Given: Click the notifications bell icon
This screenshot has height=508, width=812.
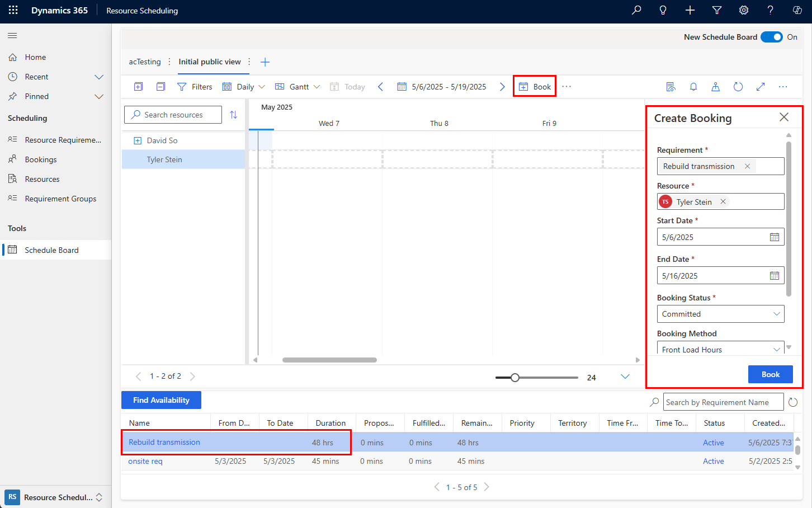Looking at the screenshot, I should (x=693, y=86).
